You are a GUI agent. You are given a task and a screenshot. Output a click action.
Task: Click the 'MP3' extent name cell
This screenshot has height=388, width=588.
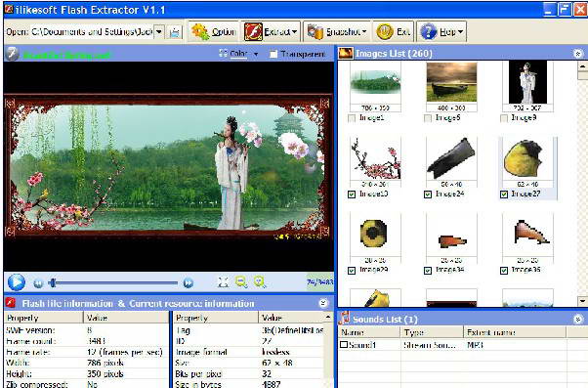(475, 345)
